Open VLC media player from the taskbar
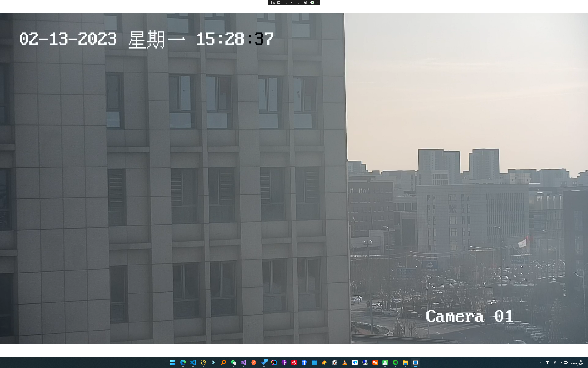588x368 pixels. 345,363
